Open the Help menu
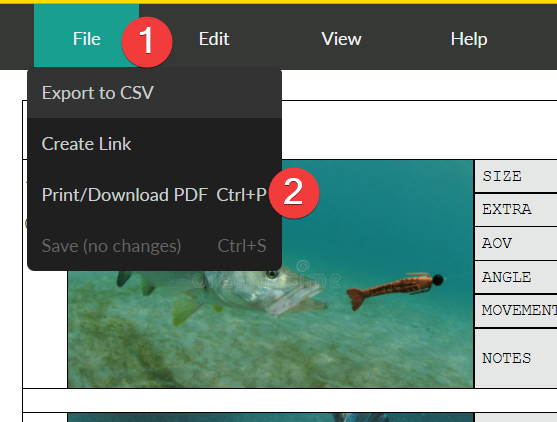This screenshot has width=557, height=422. [x=469, y=39]
